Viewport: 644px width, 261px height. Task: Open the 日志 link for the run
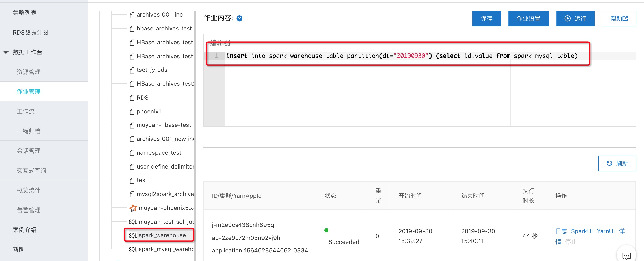(561, 231)
